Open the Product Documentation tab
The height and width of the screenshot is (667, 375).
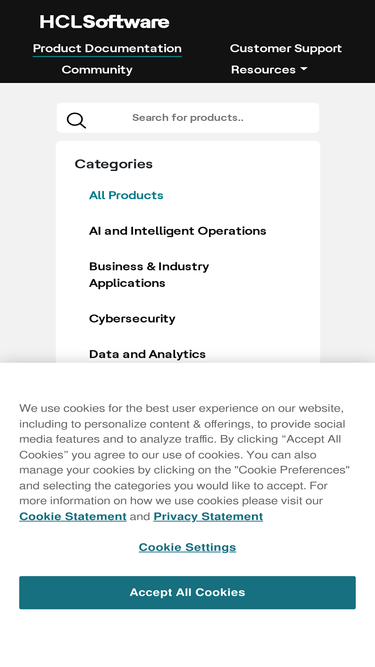click(107, 48)
